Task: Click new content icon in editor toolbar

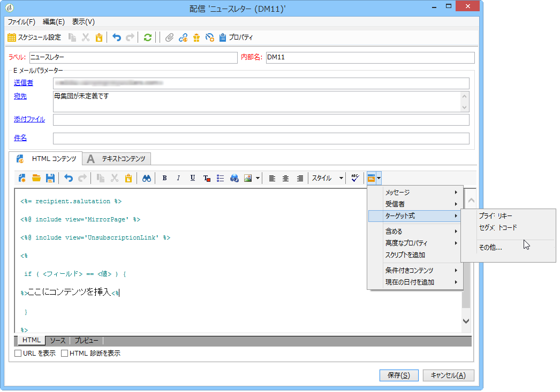Action: tap(22, 178)
